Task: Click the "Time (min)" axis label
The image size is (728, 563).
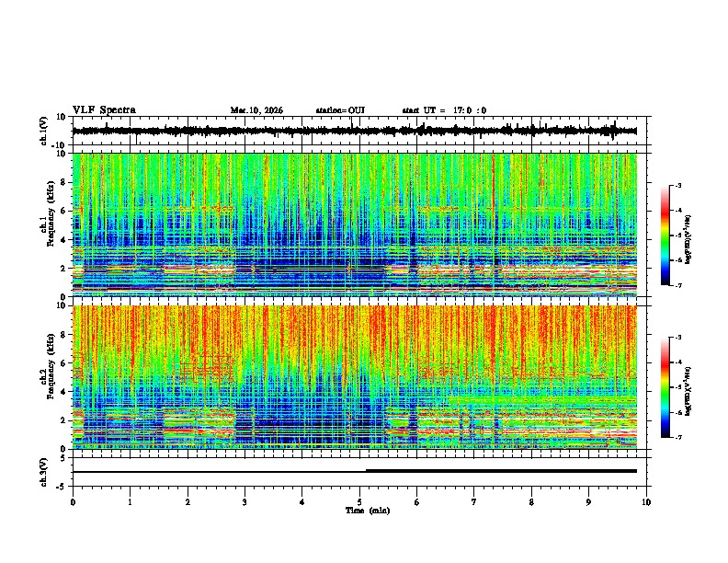Action: click(368, 511)
